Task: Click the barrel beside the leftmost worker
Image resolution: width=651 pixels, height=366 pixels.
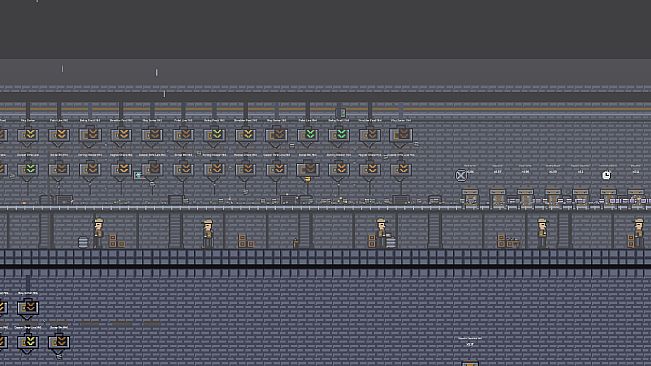Action: point(83,242)
